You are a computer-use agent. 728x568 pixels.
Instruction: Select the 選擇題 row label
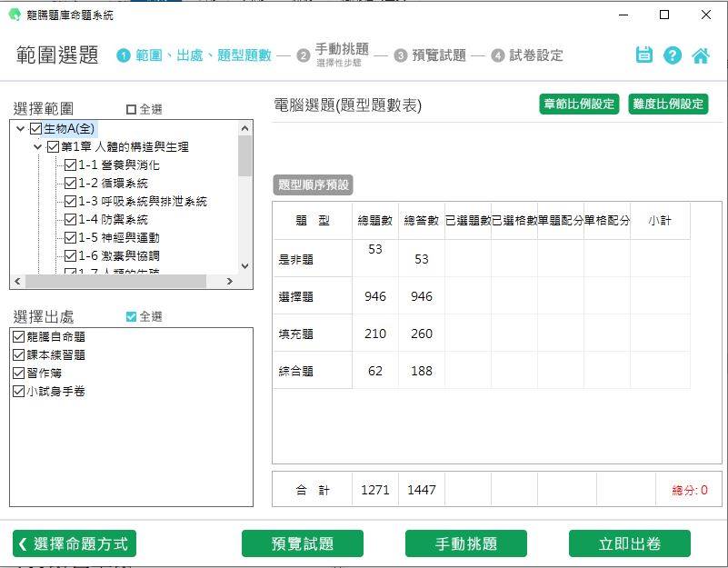295,297
